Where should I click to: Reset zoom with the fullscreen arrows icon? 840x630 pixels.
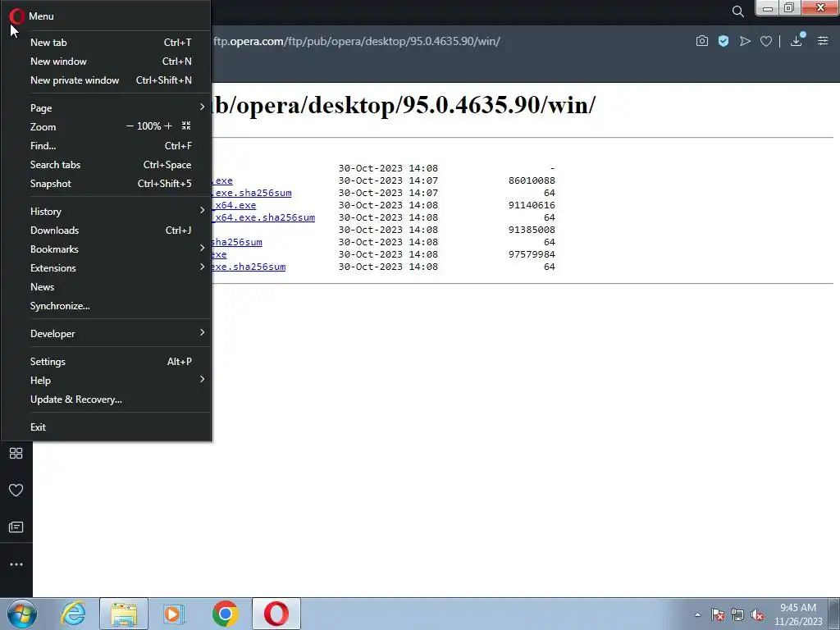[x=186, y=126]
